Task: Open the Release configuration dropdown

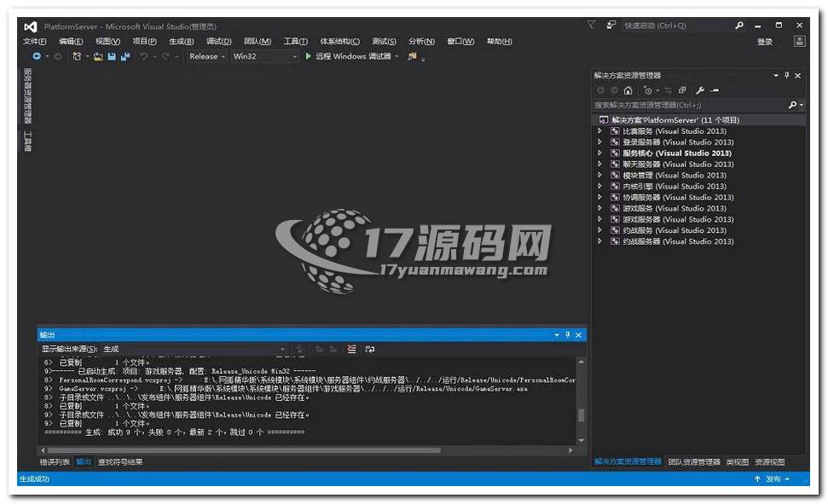Action: [207, 56]
